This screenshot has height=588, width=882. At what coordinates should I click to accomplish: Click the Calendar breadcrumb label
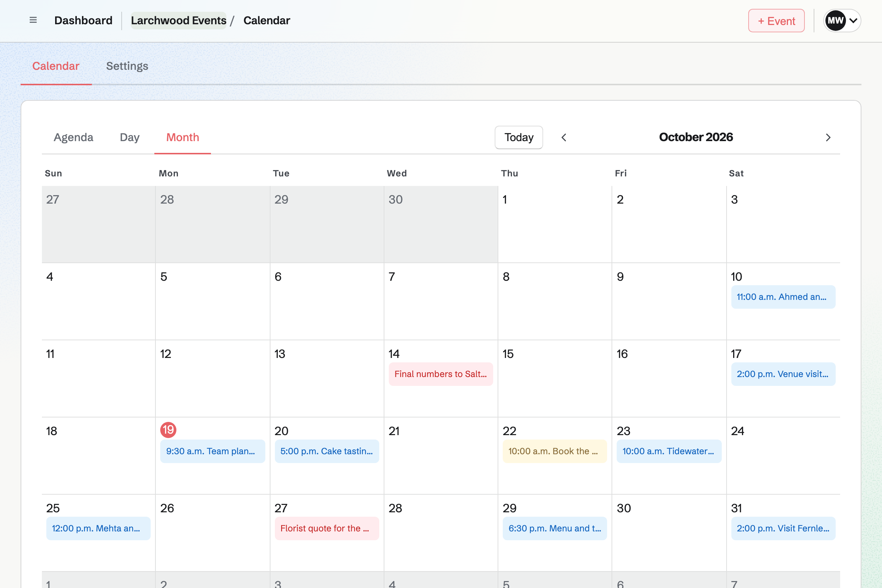click(x=267, y=20)
